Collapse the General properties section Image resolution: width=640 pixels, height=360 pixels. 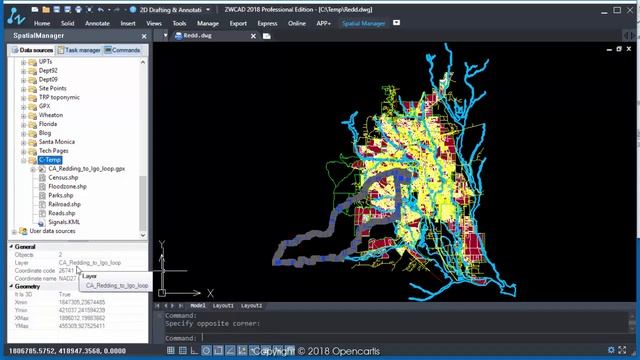pos(11,247)
